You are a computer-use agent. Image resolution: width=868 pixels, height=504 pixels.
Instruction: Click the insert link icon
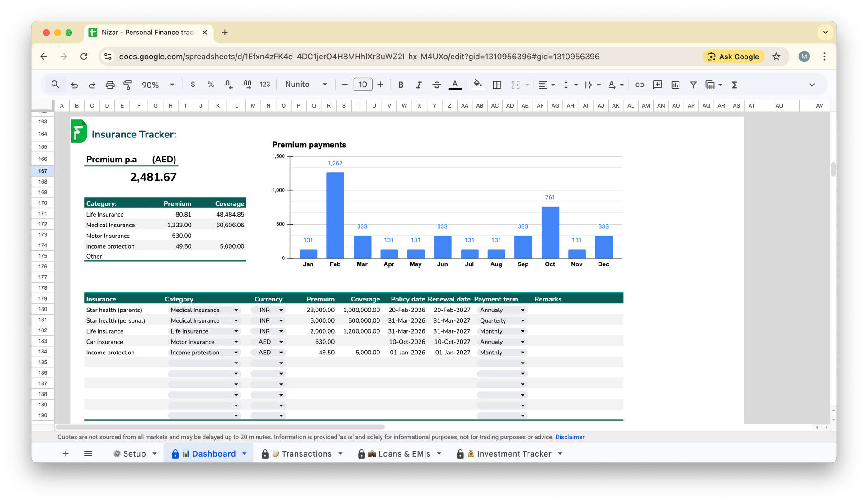[639, 85]
